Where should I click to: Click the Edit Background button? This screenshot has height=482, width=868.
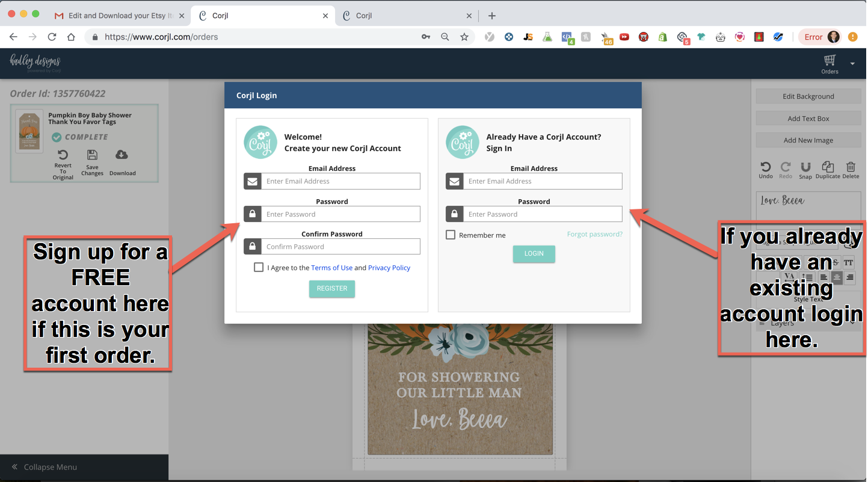pyautogui.click(x=808, y=96)
